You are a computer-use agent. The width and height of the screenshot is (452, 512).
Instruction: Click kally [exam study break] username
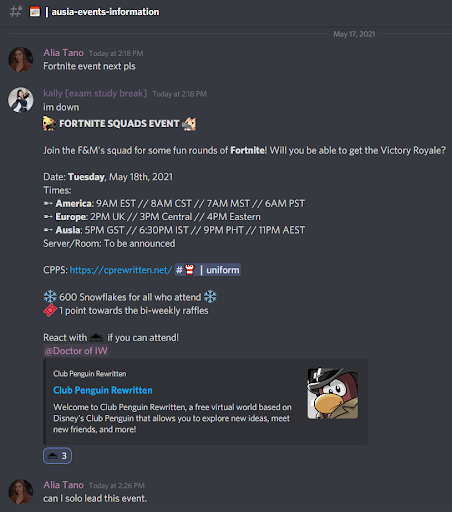pos(95,93)
